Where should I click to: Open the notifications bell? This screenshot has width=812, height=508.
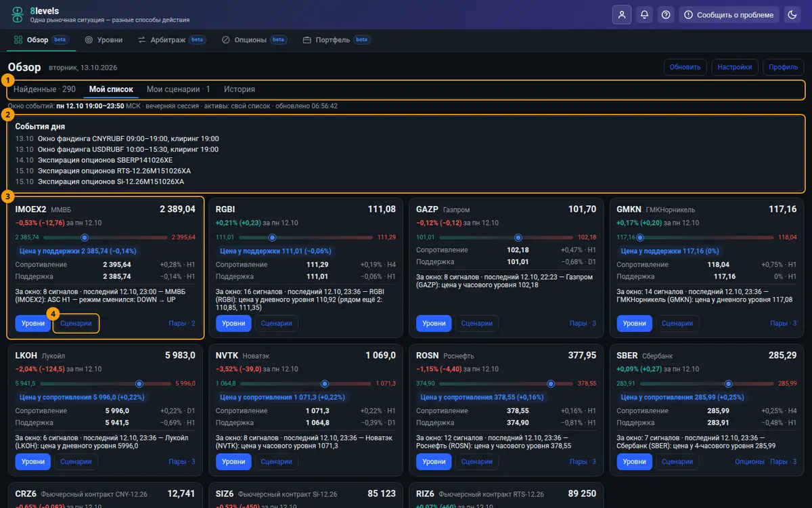(x=644, y=15)
